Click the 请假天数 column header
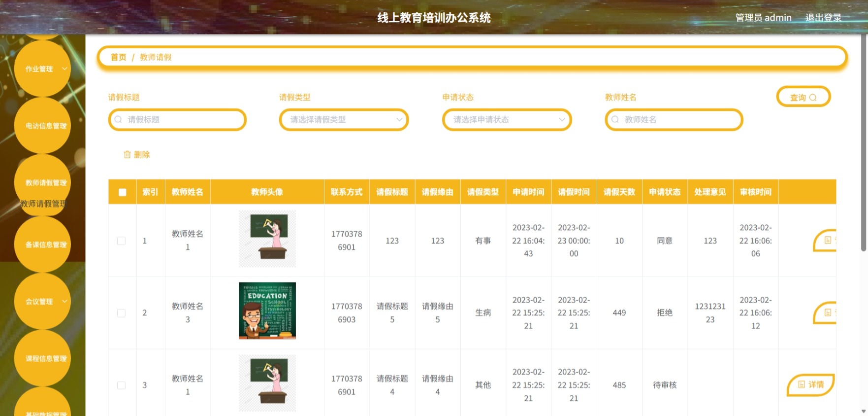The height and width of the screenshot is (416, 868). 619,192
